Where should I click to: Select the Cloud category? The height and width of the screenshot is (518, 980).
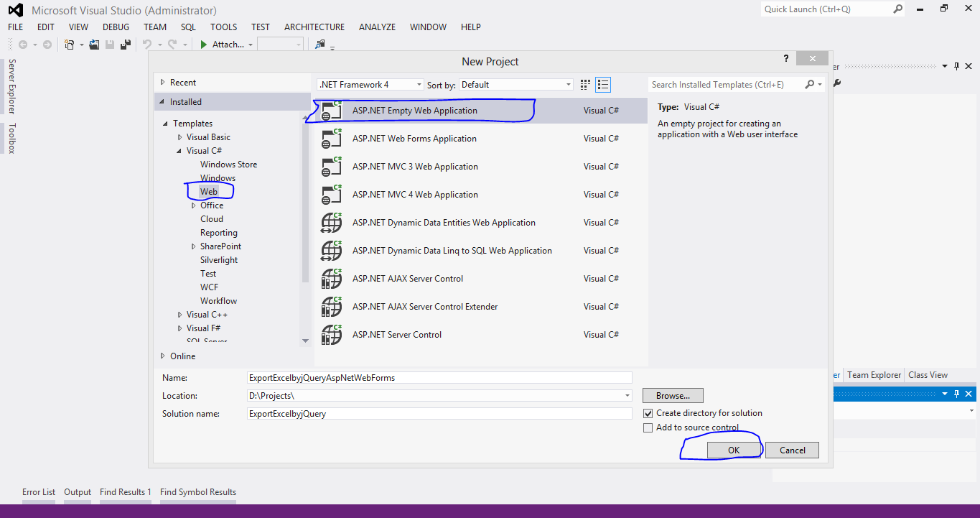click(x=212, y=219)
